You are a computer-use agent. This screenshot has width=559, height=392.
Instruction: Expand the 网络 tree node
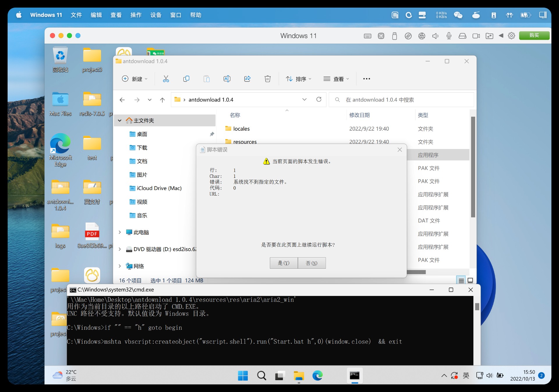click(120, 266)
